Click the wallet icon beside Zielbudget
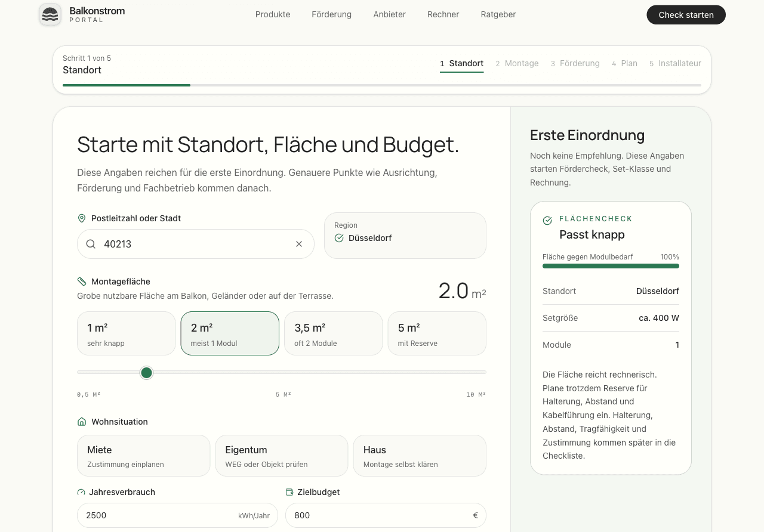The image size is (764, 532). (289, 492)
